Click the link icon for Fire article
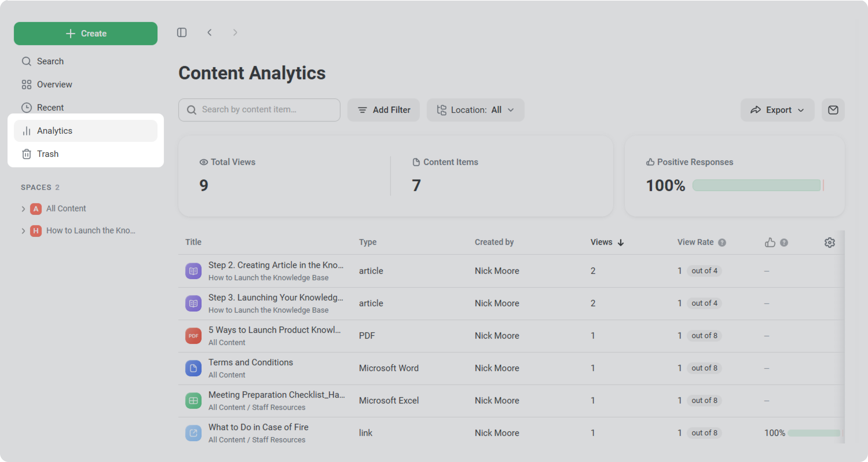Viewport: 868px width, 462px height. pyautogui.click(x=193, y=433)
